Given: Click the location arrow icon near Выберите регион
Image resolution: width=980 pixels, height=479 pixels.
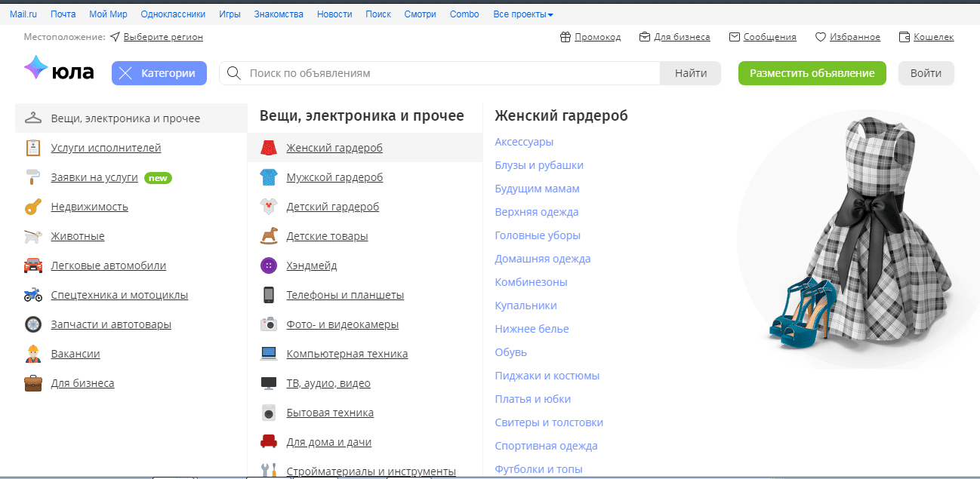Looking at the screenshot, I should (x=115, y=36).
